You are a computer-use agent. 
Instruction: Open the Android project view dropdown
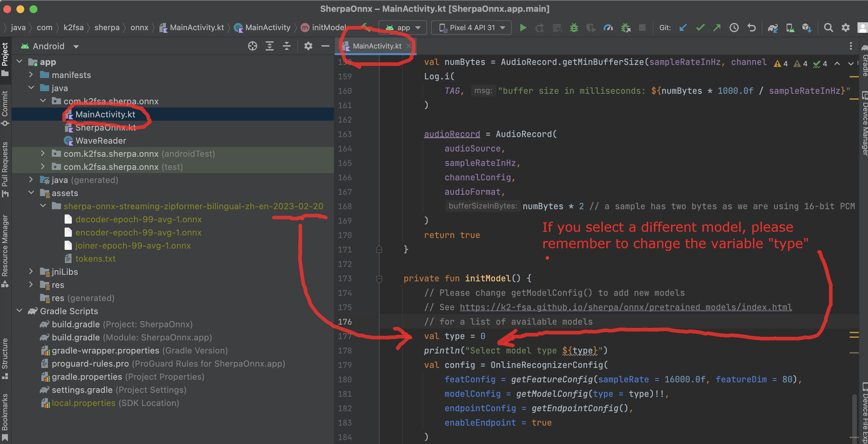(50, 46)
